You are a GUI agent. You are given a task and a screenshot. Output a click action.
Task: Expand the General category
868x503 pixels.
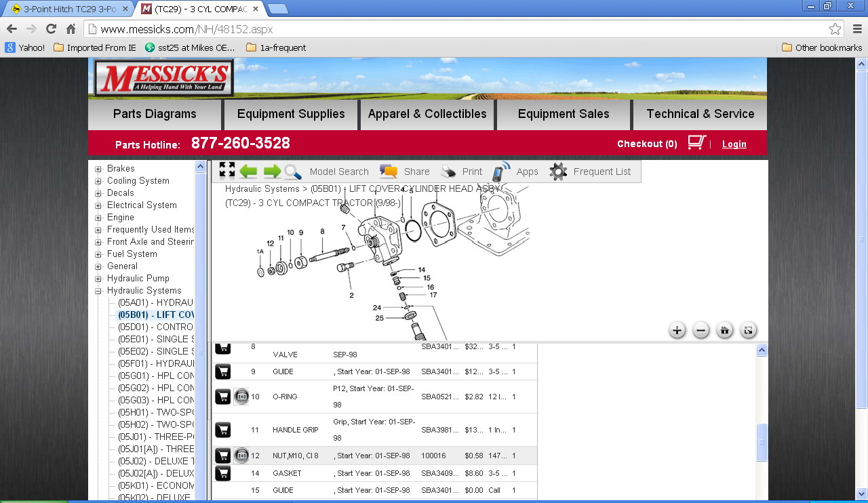[x=98, y=266]
